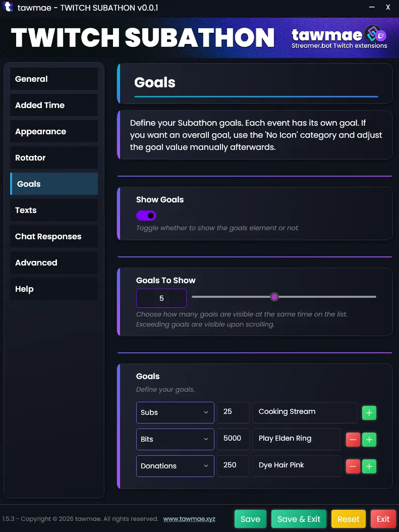This screenshot has width=399, height=532.
Task: Remove the Play Elden Ring goal
Action: [353, 440]
